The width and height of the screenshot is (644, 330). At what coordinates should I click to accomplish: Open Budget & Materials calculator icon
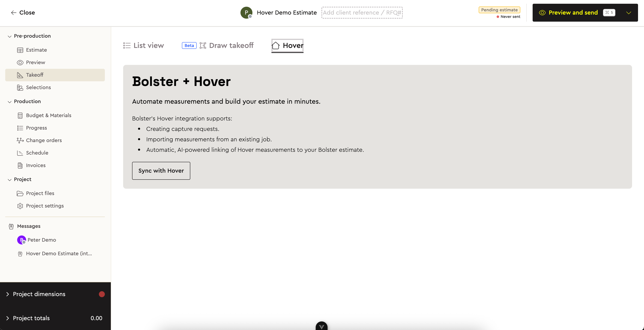point(20,115)
